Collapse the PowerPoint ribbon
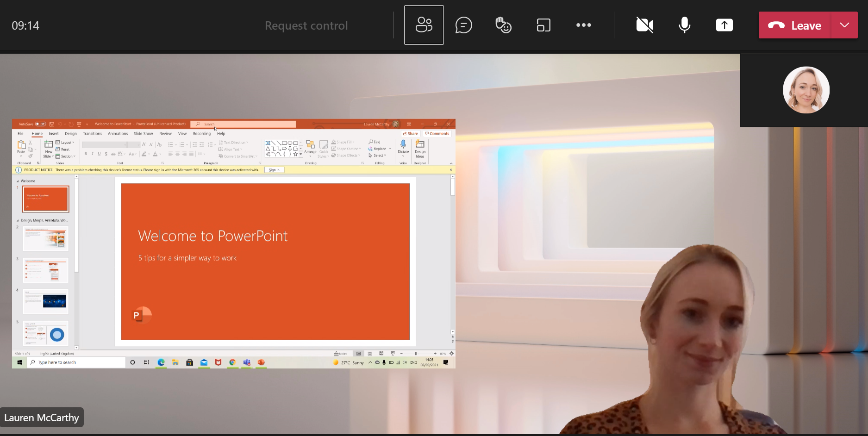Screen dimensions: 868x436 (x=451, y=163)
